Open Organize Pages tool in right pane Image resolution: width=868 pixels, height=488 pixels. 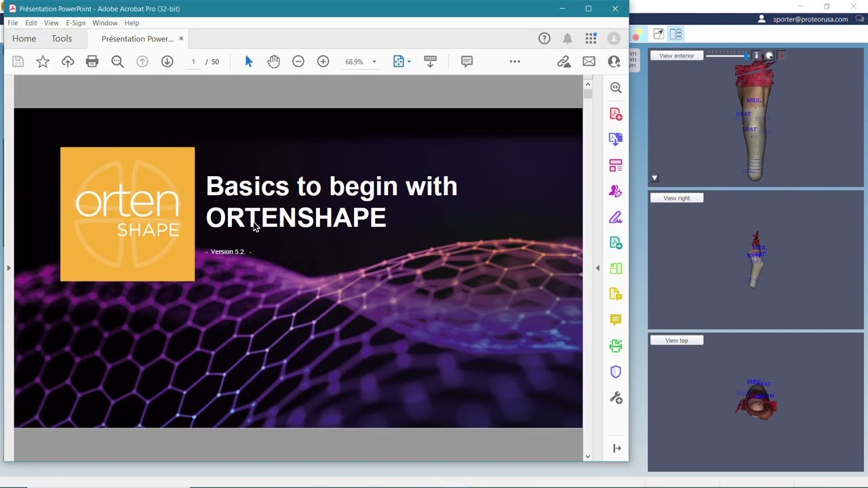click(616, 165)
